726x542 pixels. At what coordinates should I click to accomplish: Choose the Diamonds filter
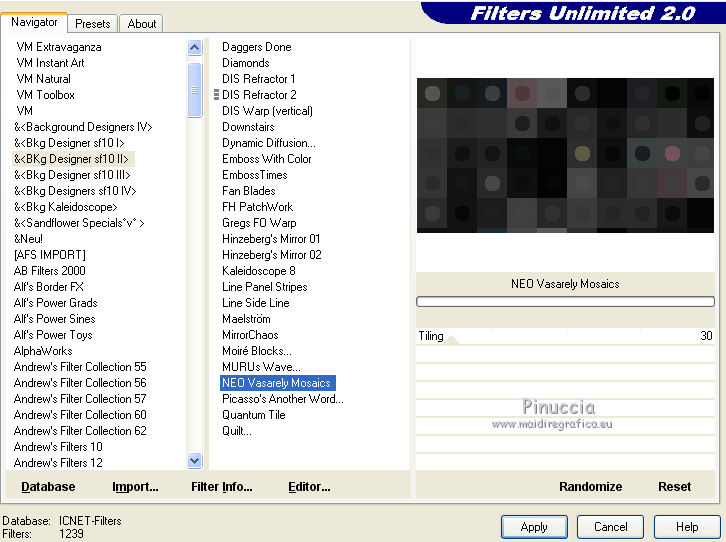click(245, 63)
